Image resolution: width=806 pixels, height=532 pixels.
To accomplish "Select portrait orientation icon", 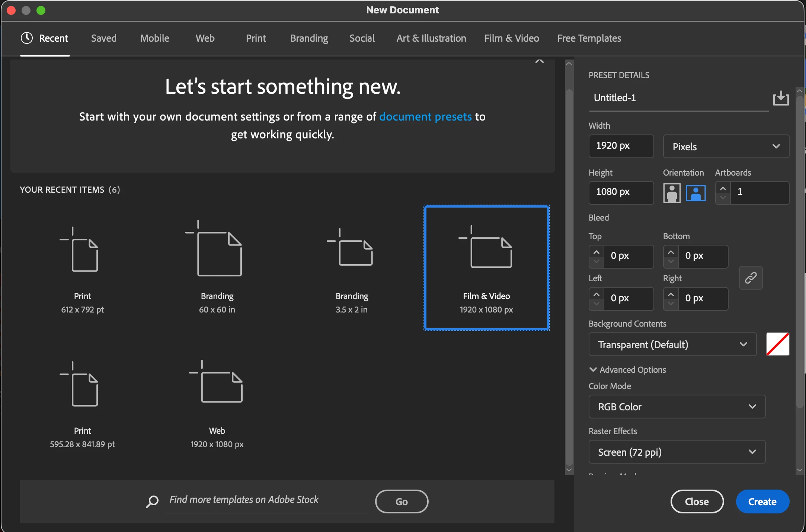I will point(672,193).
